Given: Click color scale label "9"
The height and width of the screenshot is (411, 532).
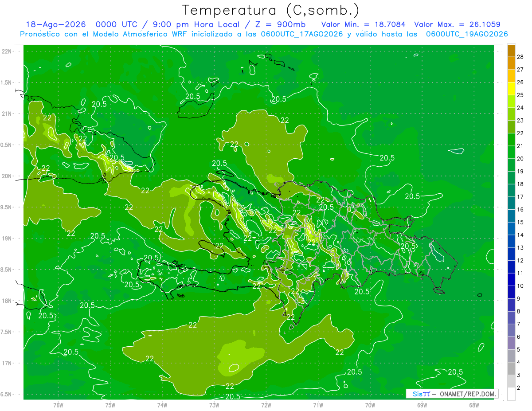Looking at the screenshot, I should (x=518, y=298).
